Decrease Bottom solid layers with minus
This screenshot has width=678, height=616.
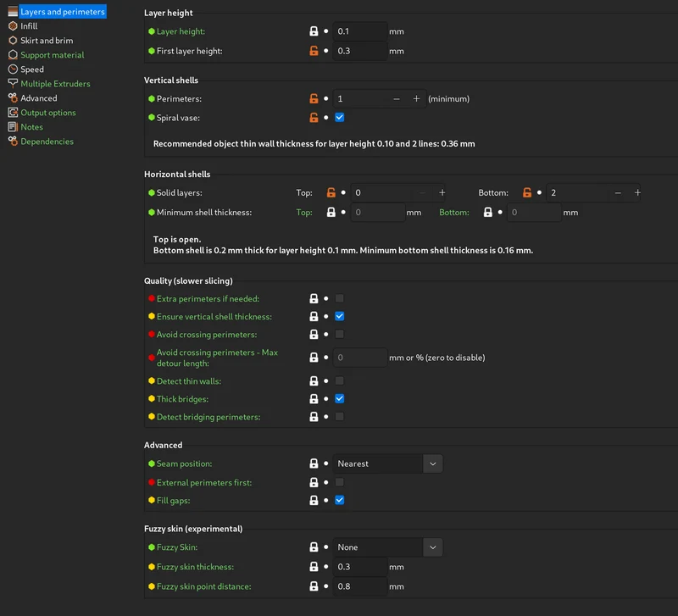(x=618, y=193)
